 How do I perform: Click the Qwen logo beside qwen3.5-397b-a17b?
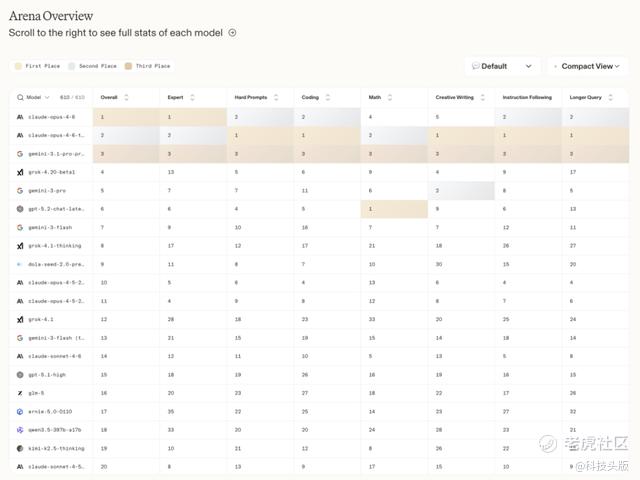tap(20, 429)
